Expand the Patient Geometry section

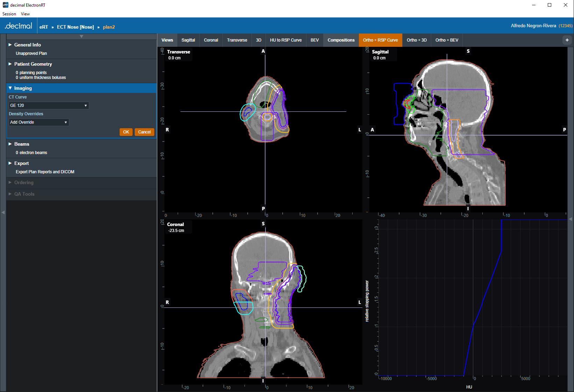click(33, 64)
